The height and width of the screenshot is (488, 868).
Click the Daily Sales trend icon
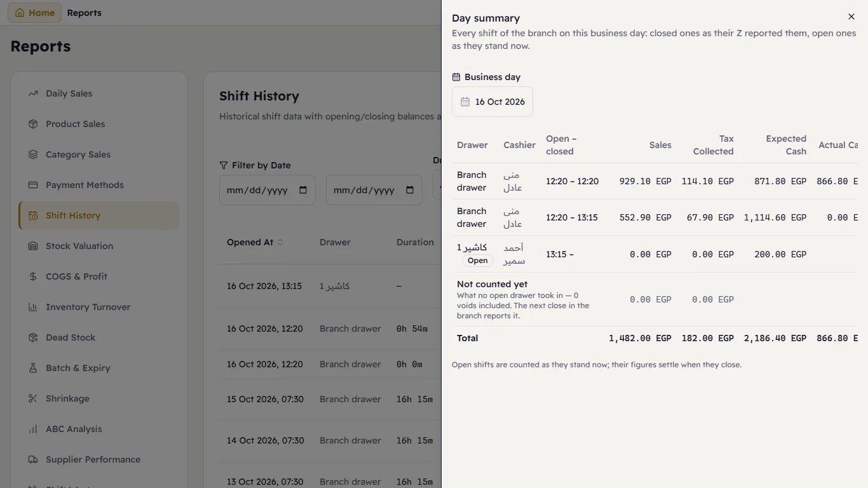[33, 93]
